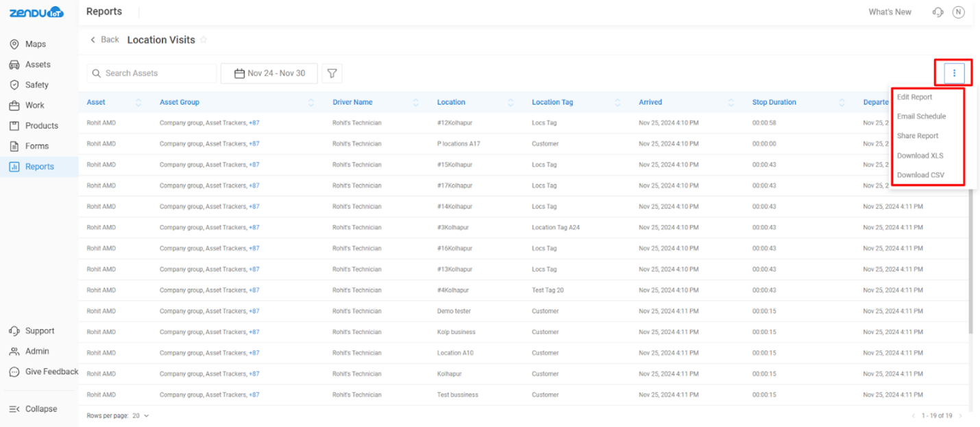Collapse the sidebar with the Collapse icon
980x427 pixels.
14,409
